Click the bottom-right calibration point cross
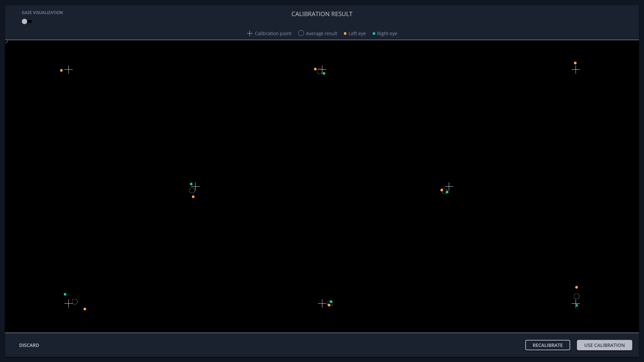This screenshot has height=362, width=644. pos(576,303)
